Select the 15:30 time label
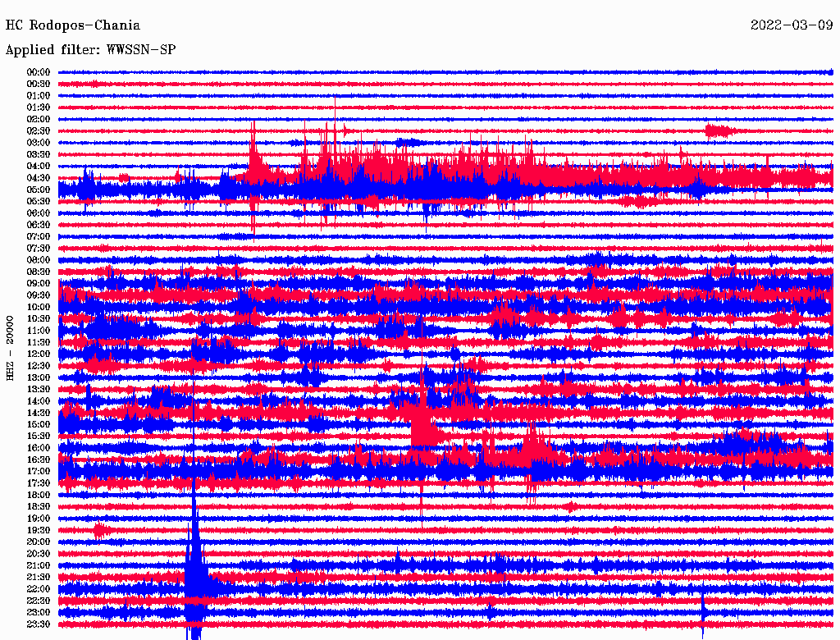Viewport: 840px width, 640px height. pyautogui.click(x=39, y=437)
